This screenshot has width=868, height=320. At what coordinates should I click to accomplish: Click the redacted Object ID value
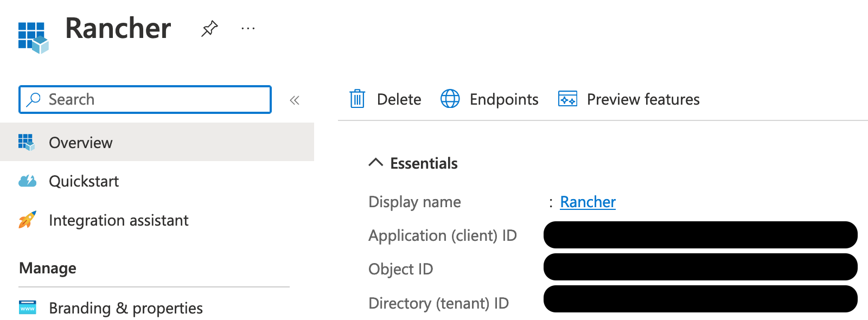700,267
